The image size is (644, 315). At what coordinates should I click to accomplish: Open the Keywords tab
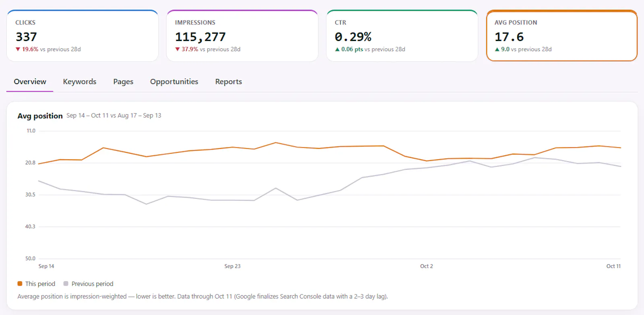click(x=80, y=82)
